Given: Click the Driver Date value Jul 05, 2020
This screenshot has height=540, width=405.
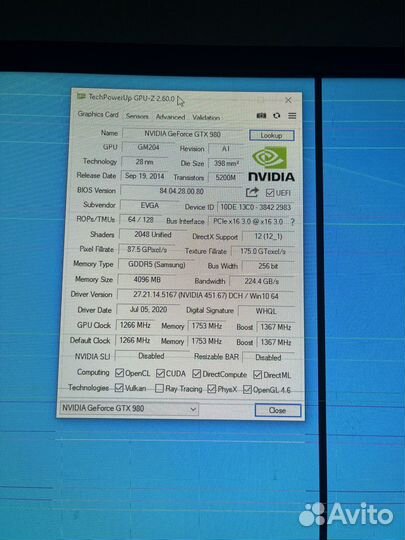Looking at the screenshot, I should click(x=148, y=310).
